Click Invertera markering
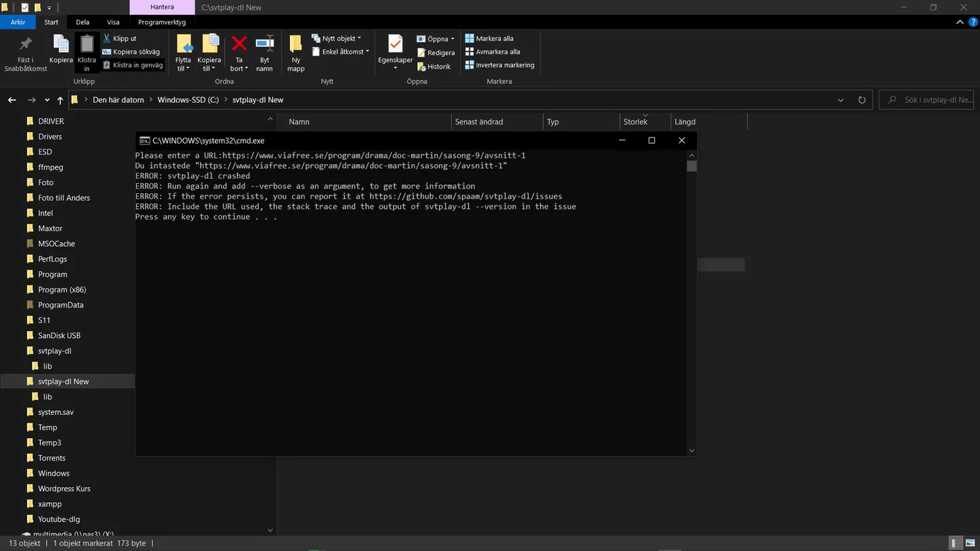The height and width of the screenshot is (551, 980). tap(500, 65)
